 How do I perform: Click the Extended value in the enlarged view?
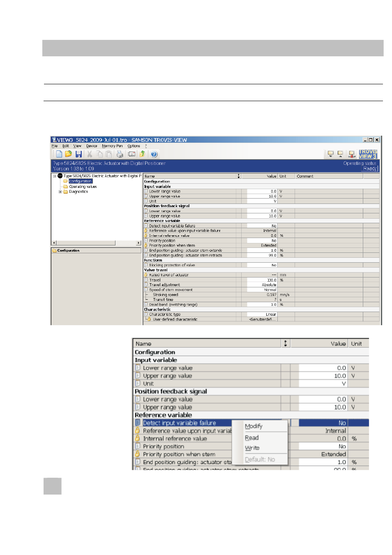tap(323, 454)
